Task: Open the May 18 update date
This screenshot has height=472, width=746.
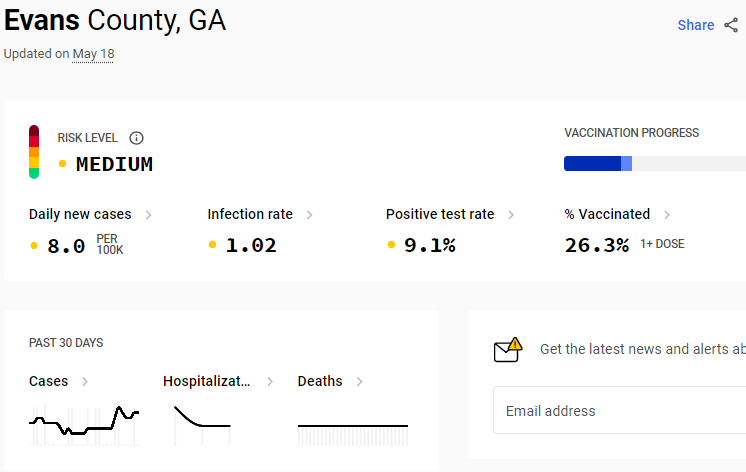Action: [x=93, y=54]
